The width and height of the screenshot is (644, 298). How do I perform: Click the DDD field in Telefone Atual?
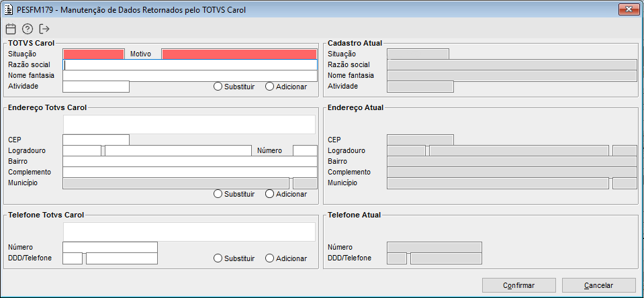click(x=397, y=258)
